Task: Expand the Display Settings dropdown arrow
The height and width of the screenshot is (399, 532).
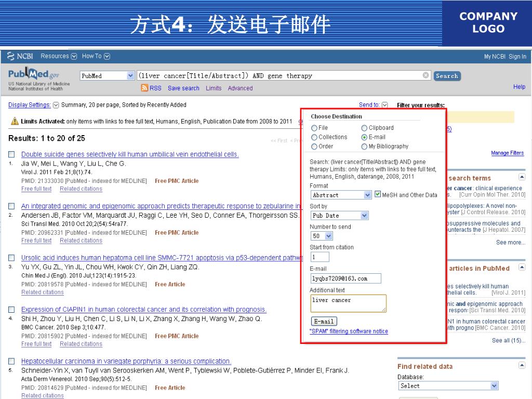Action: 56,105
